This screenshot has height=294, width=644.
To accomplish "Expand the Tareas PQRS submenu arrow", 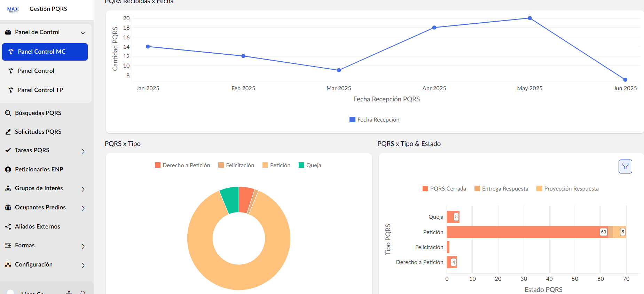I will (x=83, y=151).
